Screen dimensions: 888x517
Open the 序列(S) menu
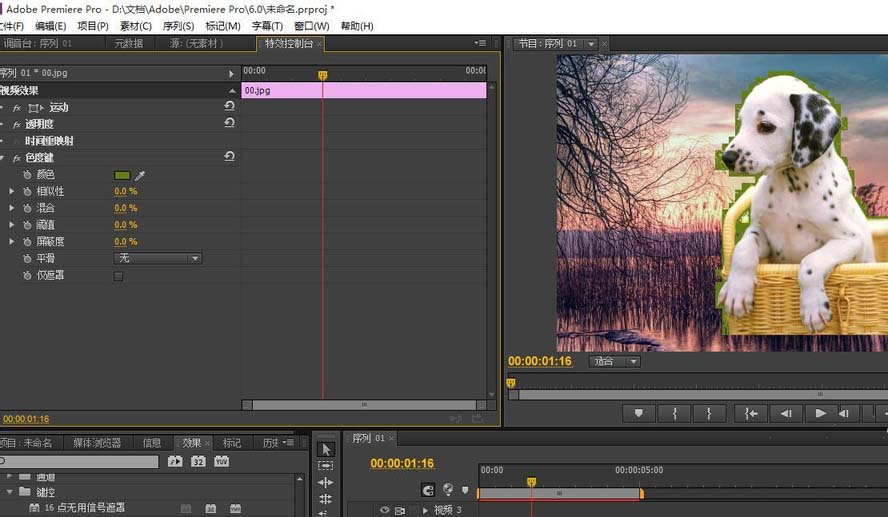178,26
